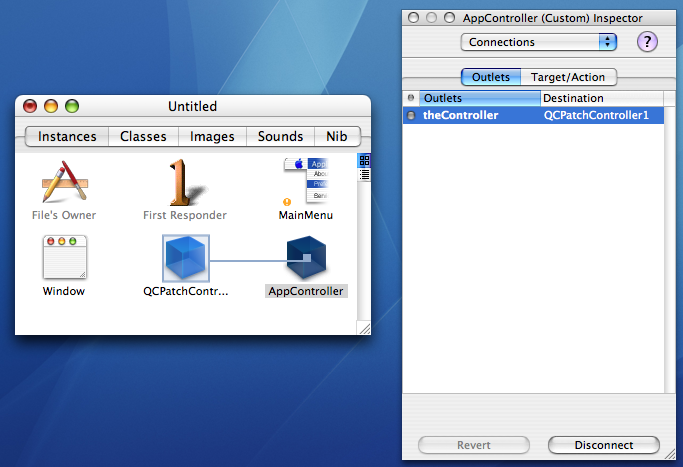Sort by the Outlets column header
Image resolution: width=683 pixels, height=467 pixels.
(480, 98)
